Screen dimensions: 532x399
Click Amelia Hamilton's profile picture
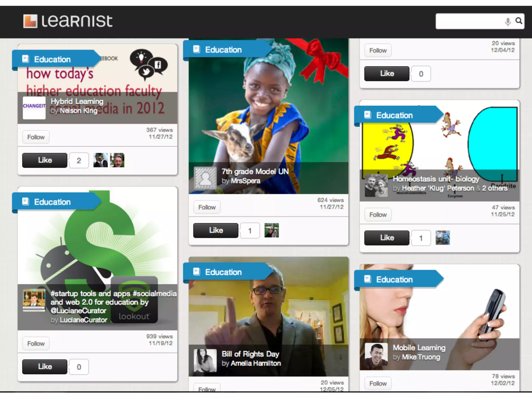coord(205,361)
